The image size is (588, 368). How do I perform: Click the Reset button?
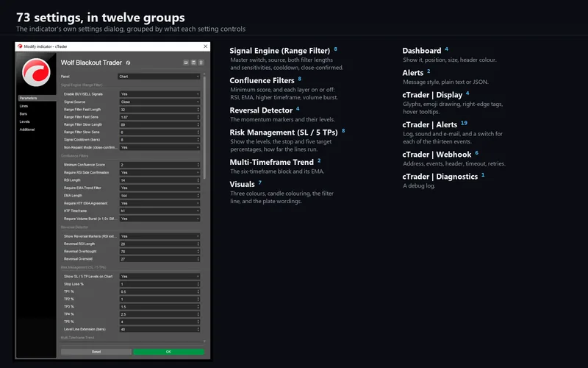pos(96,352)
